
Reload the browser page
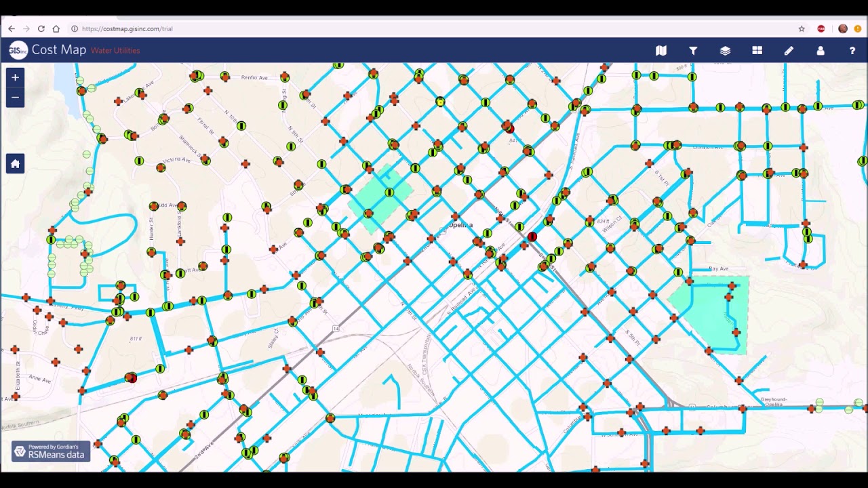41,28
